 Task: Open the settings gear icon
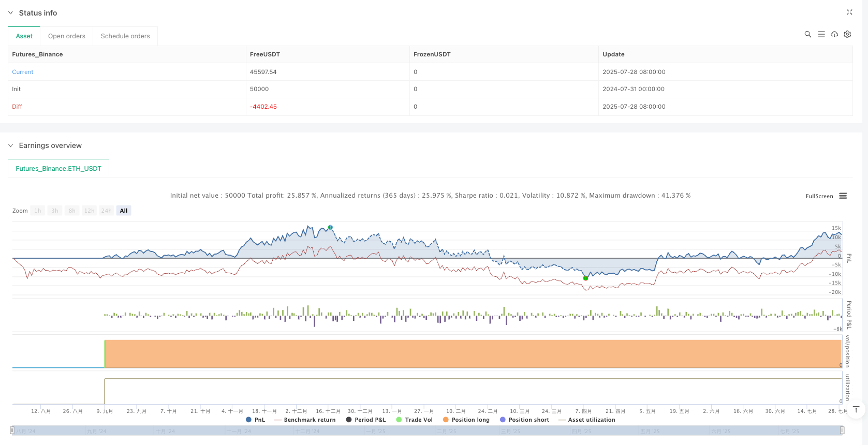pyautogui.click(x=847, y=34)
